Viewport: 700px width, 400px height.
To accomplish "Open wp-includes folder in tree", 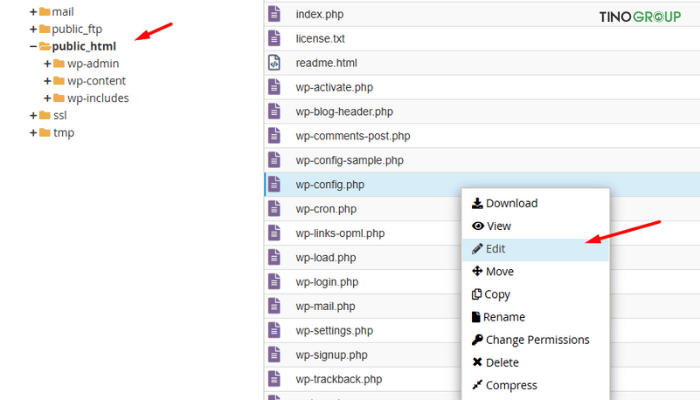I will (x=98, y=98).
